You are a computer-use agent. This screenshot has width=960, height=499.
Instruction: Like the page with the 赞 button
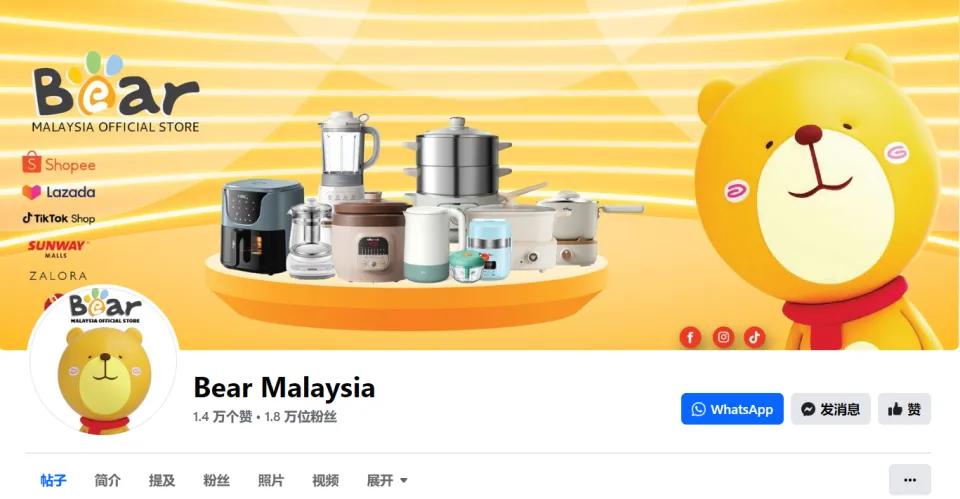[905, 409]
